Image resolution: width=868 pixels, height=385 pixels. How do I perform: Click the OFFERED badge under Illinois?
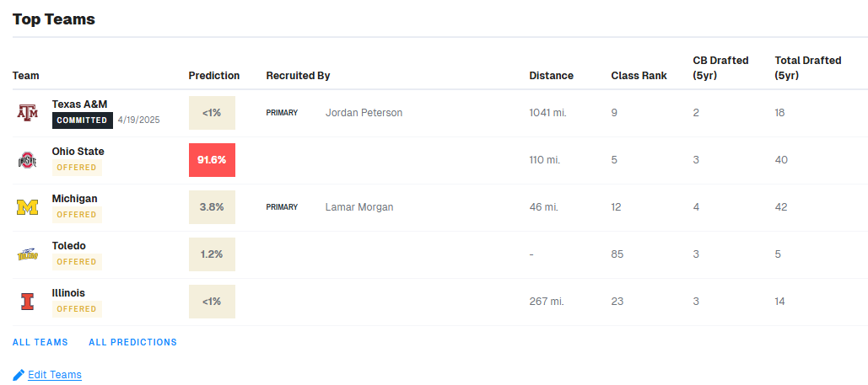(x=77, y=309)
